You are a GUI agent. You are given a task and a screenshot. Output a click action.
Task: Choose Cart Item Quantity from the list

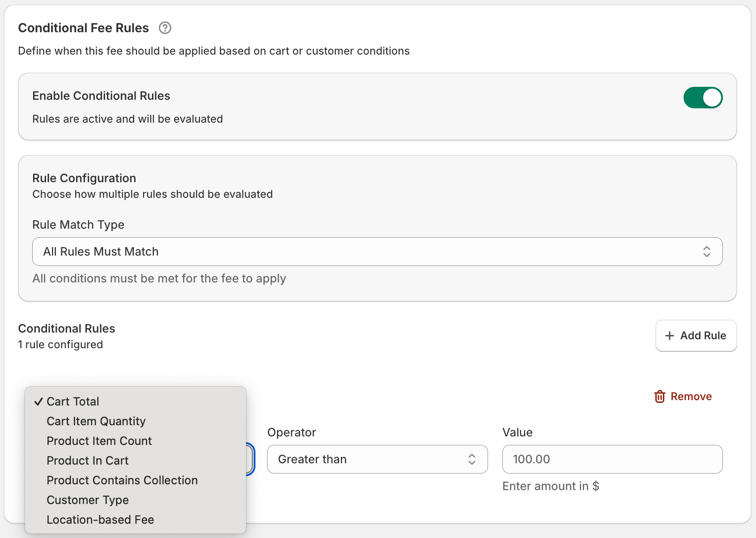pos(96,421)
